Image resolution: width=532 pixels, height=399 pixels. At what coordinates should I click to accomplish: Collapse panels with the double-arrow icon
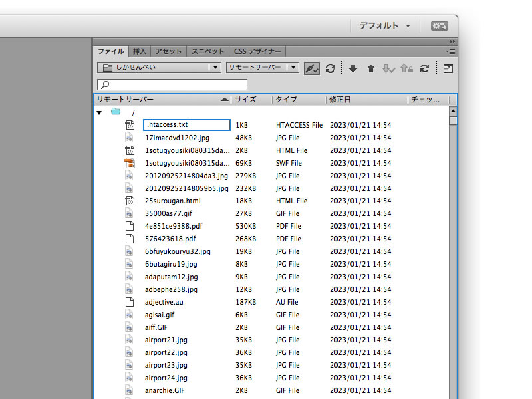pos(452,41)
